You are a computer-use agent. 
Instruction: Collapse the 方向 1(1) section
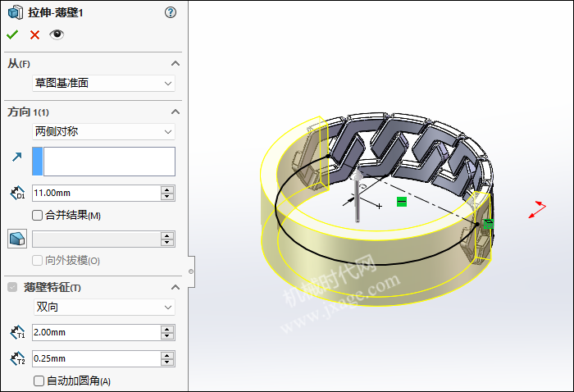point(175,112)
